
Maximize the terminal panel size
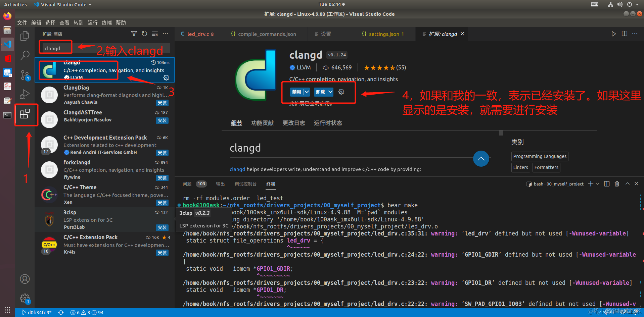click(x=627, y=184)
